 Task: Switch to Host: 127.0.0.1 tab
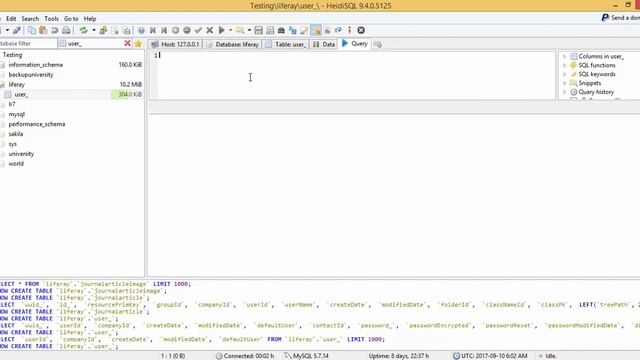coord(176,44)
